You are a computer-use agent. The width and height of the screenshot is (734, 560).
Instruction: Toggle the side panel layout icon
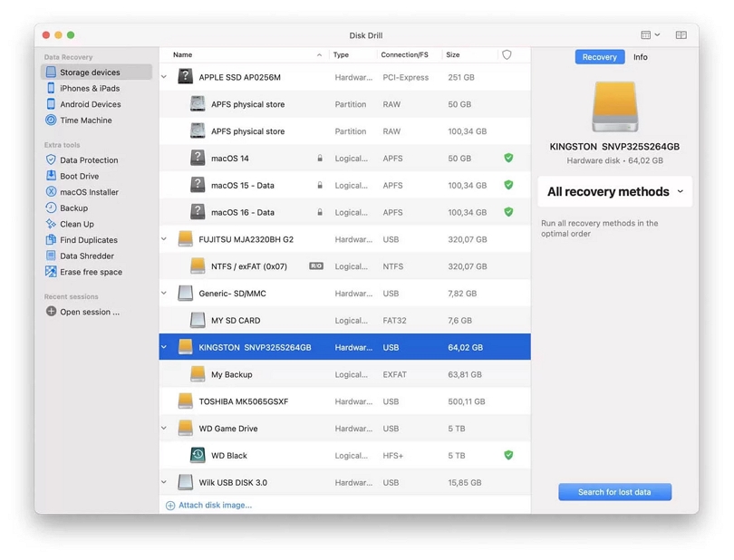pyautogui.click(x=681, y=35)
